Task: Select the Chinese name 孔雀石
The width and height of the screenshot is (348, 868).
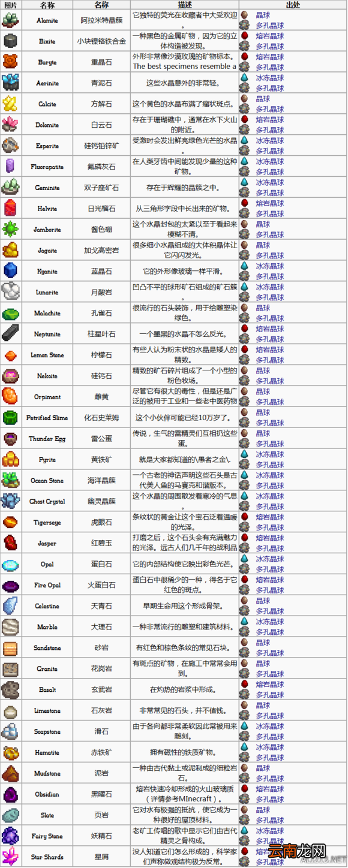Action: click(x=101, y=314)
